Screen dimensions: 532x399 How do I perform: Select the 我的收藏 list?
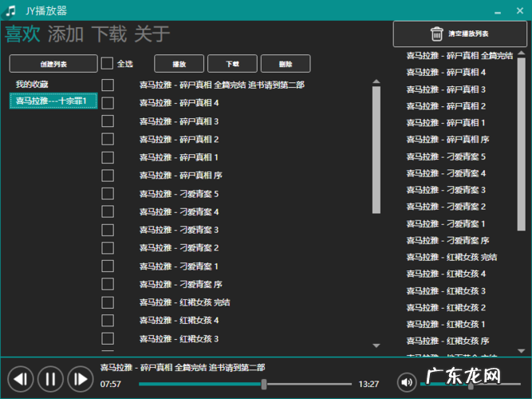click(32, 85)
